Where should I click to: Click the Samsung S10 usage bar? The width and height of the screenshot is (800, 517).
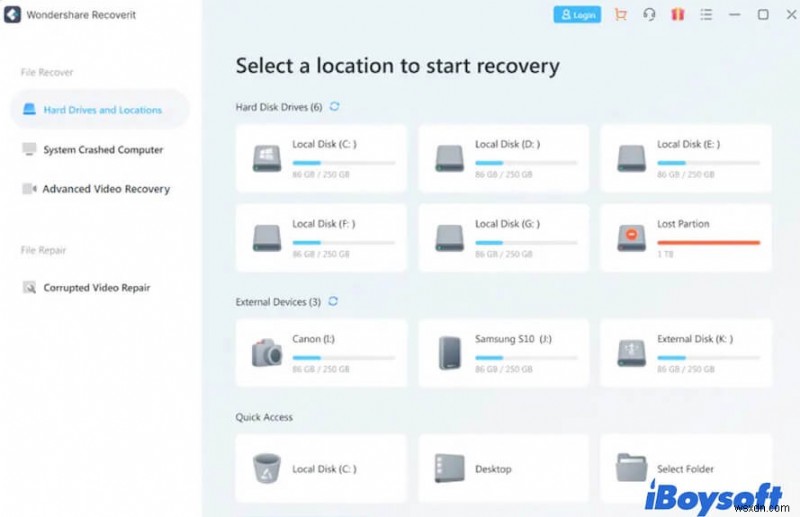click(x=526, y=358)
